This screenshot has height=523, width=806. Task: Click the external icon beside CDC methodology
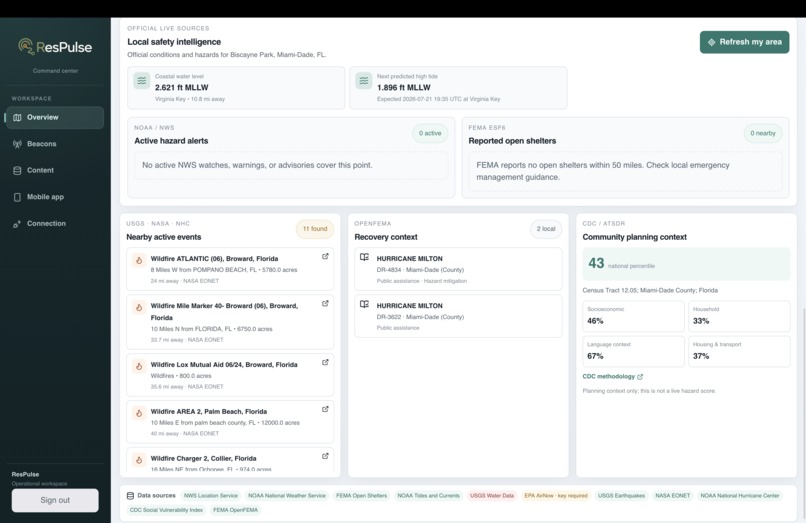click(x=640, y=377)
